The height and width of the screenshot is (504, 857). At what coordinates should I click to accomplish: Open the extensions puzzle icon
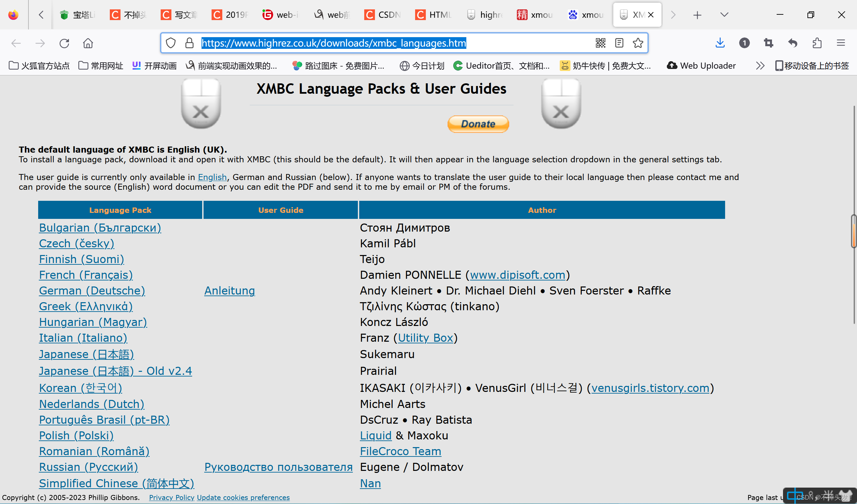click(x=817, y=43)
